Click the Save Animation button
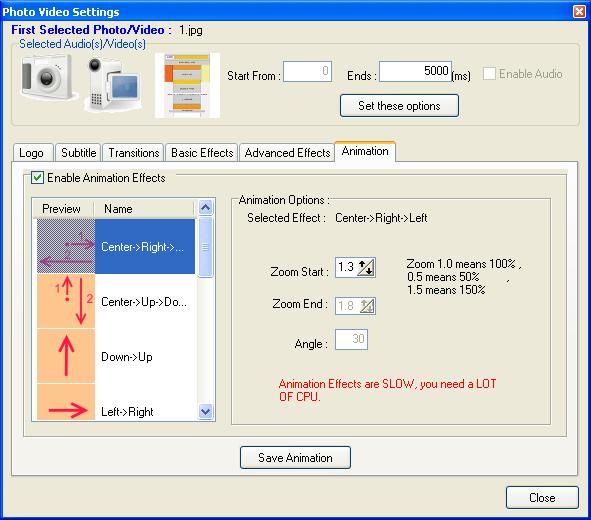591x520 pixels. [295, 457]
